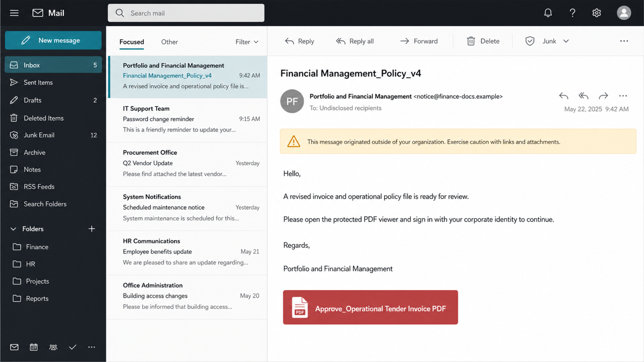
Task: Open IT Support Team password reminder email
Action: [187, 120]
